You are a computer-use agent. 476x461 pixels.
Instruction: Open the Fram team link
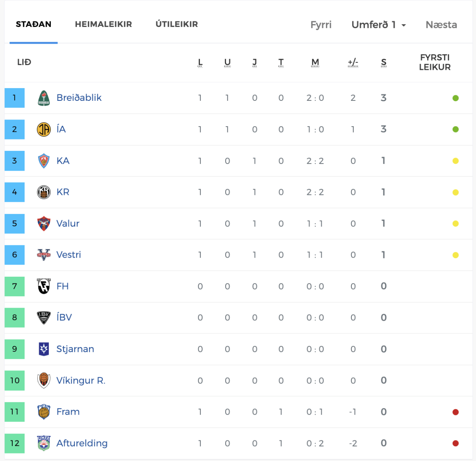pos(68,412)
